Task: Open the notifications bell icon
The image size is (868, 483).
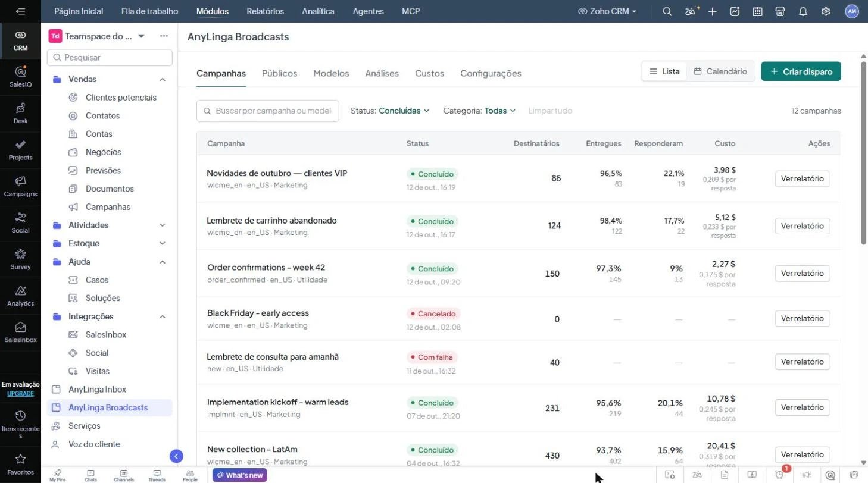Action: click(803, 11)
